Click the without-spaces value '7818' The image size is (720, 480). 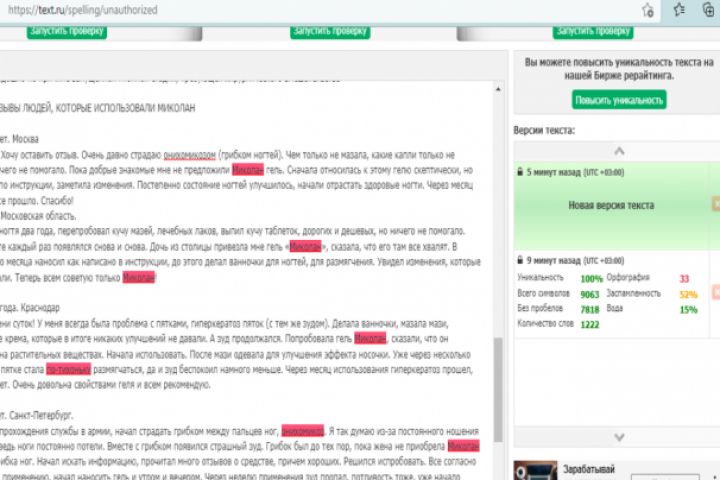tap(590, 310)
